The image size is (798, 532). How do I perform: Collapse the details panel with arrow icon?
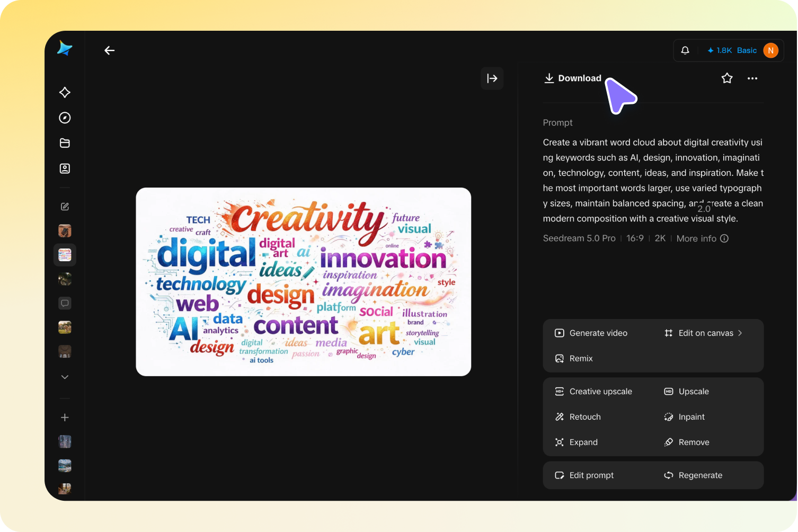[x=492, y=78]
